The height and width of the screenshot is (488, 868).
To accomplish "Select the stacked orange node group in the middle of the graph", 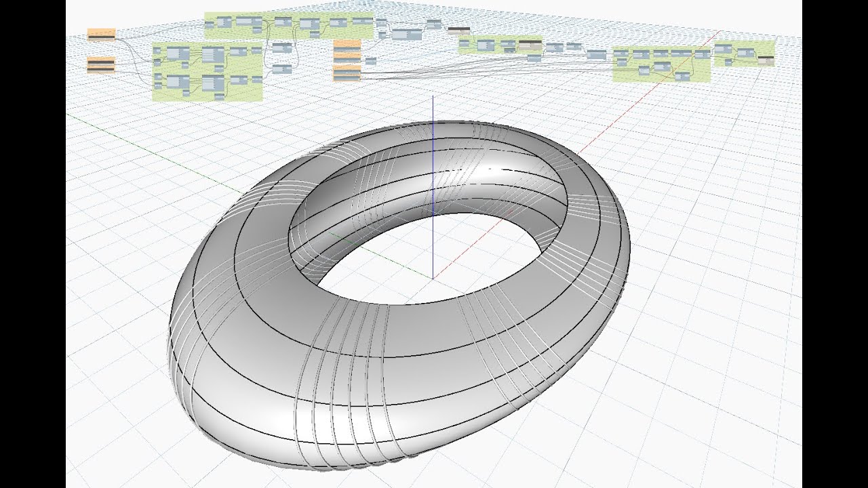I will click(x=347, y=60).
